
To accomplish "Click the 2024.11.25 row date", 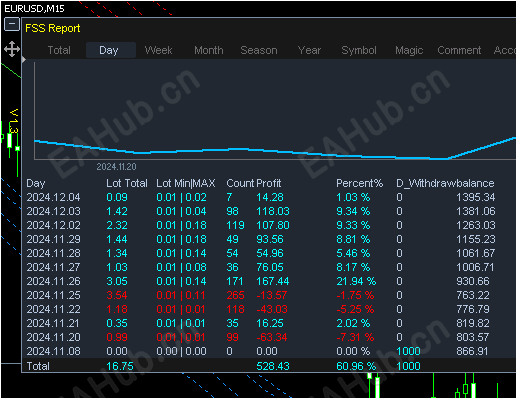I will coord(53,295).
